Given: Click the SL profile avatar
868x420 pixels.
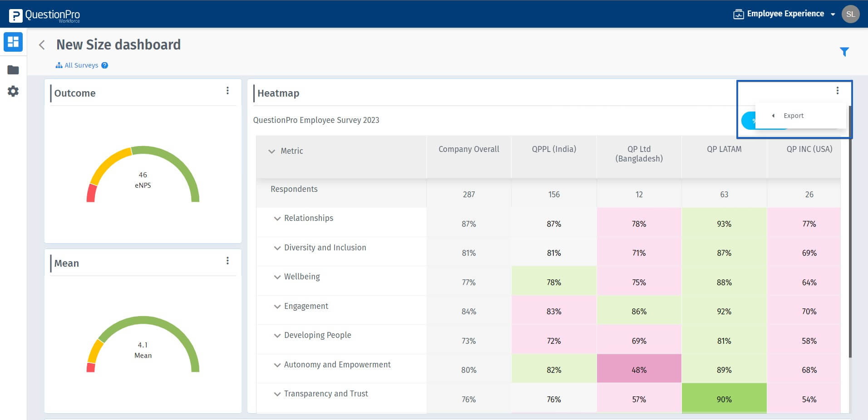Looking at the screenshot, I should tap(851, 14).
